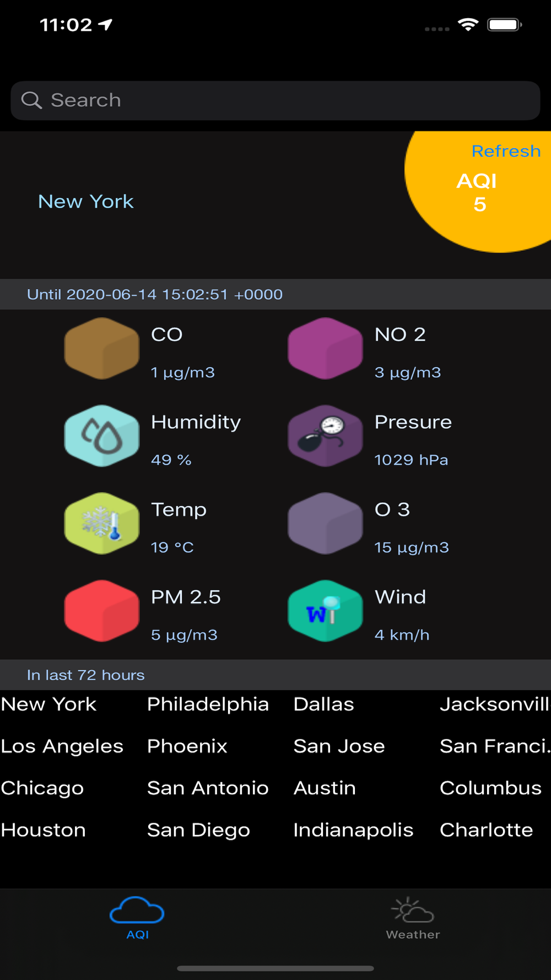Switch to the Weather tab
Screen dimensions: 551x980
[413, 918]
